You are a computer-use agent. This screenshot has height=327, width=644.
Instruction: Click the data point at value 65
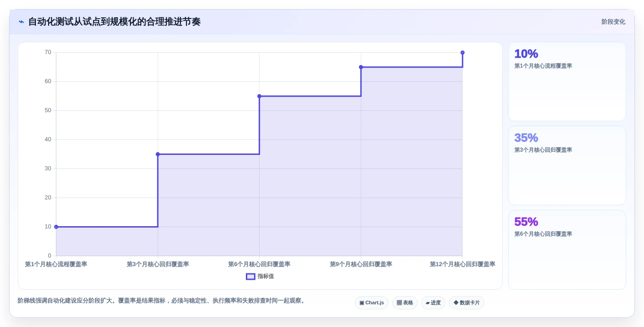(x=361, y=67)
